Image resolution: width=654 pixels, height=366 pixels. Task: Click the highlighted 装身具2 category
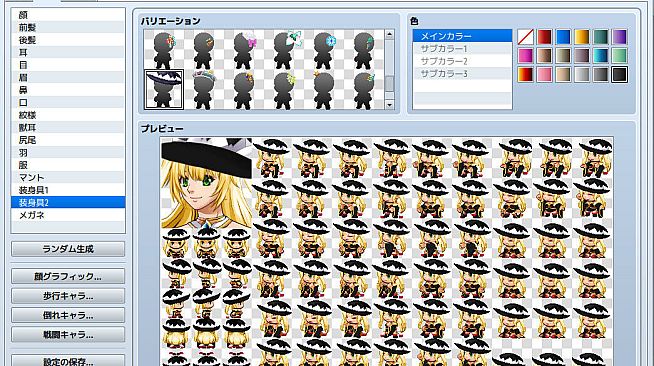(x=68, y=203)
